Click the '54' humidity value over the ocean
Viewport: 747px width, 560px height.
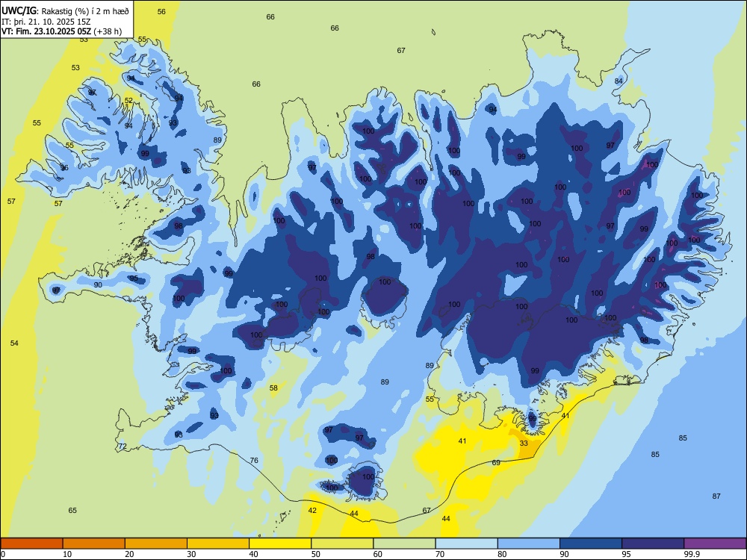click(14, 343)
